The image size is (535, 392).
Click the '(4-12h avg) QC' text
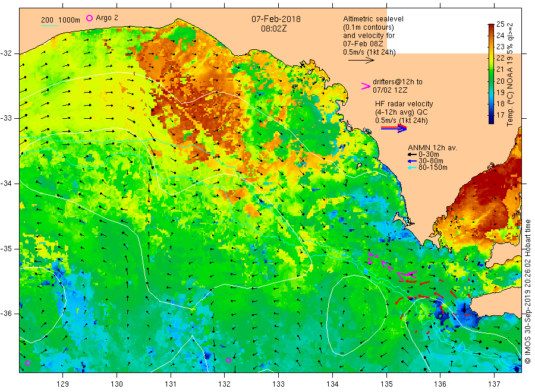coord(401,112)
